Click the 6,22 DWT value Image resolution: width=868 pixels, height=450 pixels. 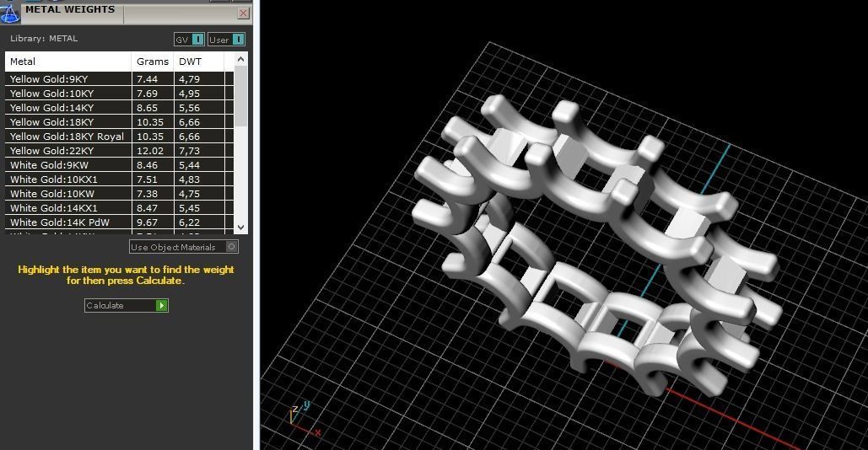pos(189,222)
